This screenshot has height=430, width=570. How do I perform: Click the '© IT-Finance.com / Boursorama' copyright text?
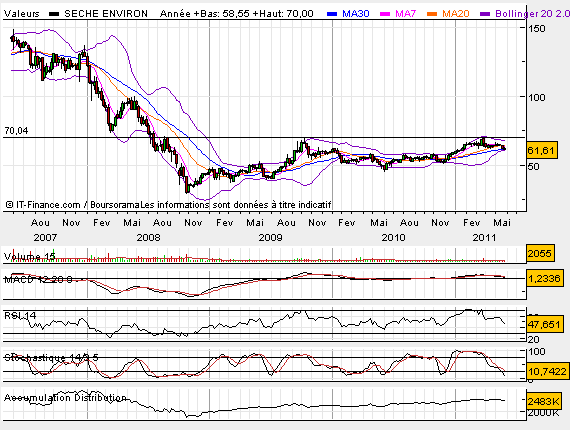pos(73,205)
